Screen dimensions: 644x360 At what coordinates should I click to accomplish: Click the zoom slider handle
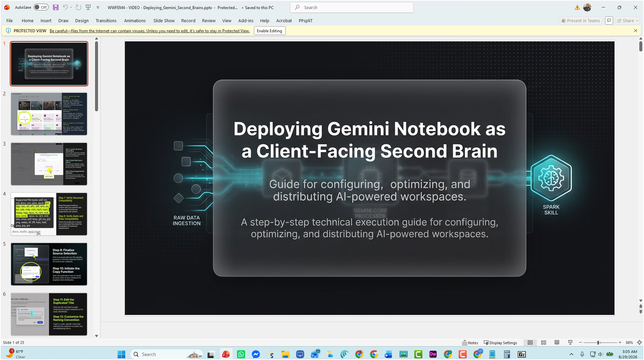pos(598,343)
